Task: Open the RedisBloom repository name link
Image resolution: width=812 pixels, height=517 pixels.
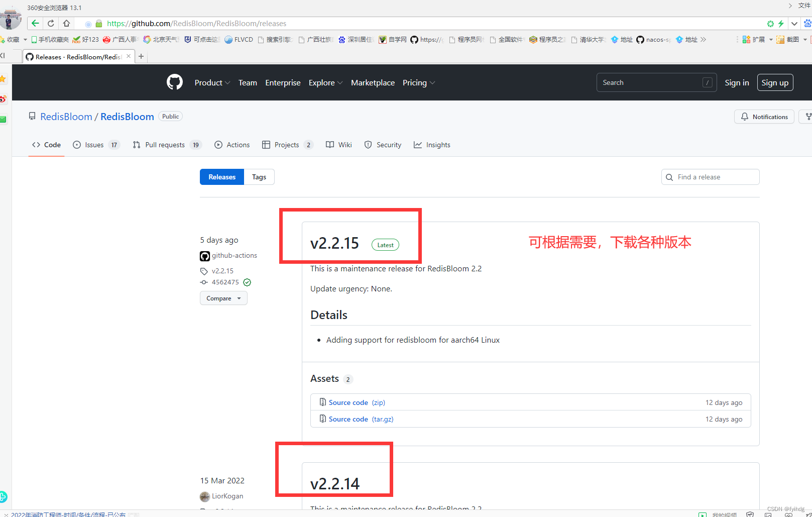Action: pos(127,117)
